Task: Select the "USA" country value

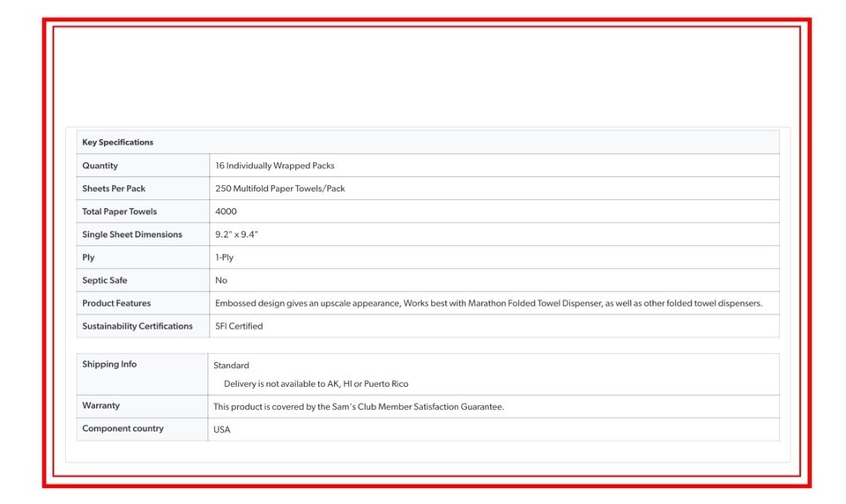Action: [222, 429]
